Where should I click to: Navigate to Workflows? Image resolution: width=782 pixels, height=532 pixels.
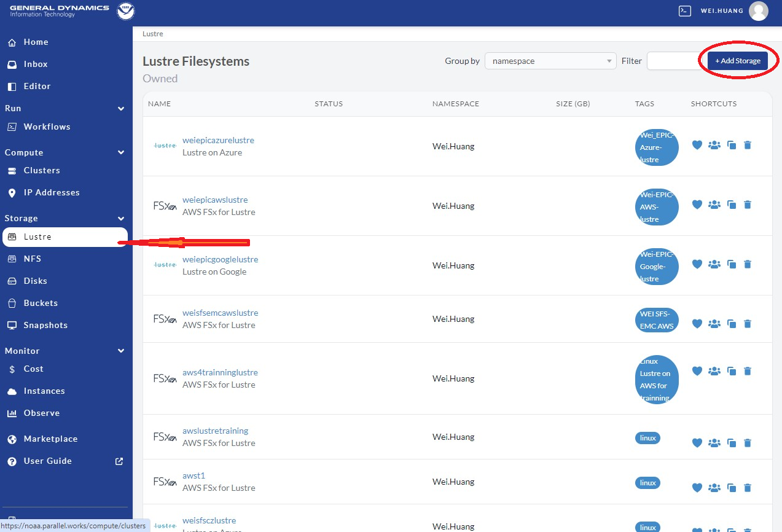(47, 127)
